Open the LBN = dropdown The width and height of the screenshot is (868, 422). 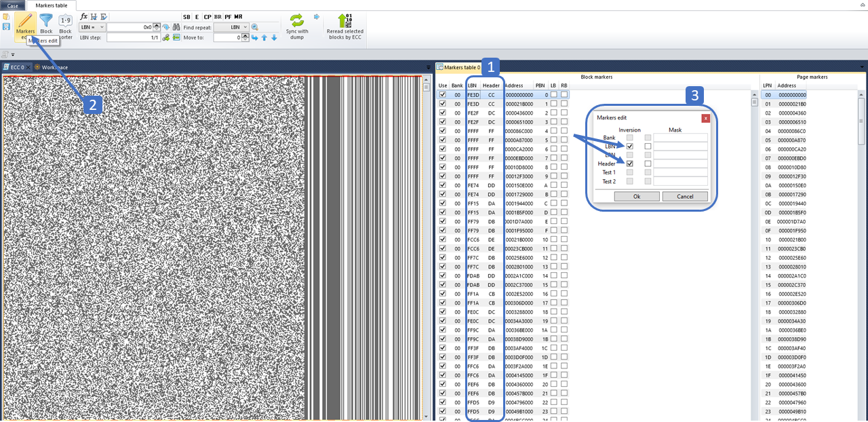coord(92,27)
